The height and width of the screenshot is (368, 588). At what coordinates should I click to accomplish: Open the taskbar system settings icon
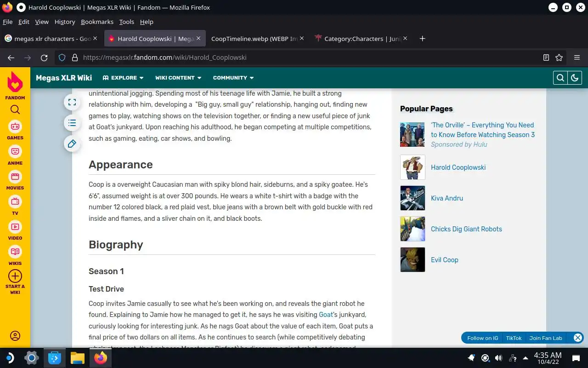point(31,358)
